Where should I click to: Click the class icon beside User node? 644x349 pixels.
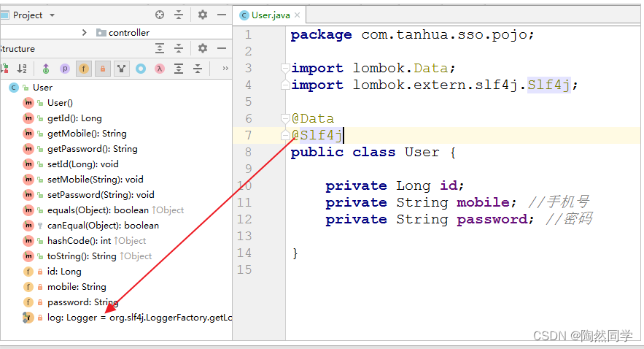[x=14, y=88]
